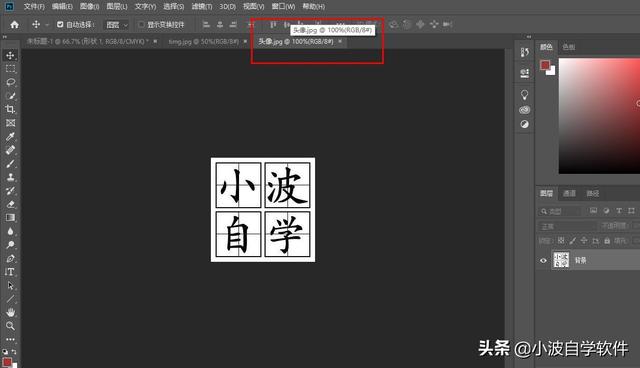Open the Learn lightbulb panel icon

pyautogui.click(x=524, y=95)
